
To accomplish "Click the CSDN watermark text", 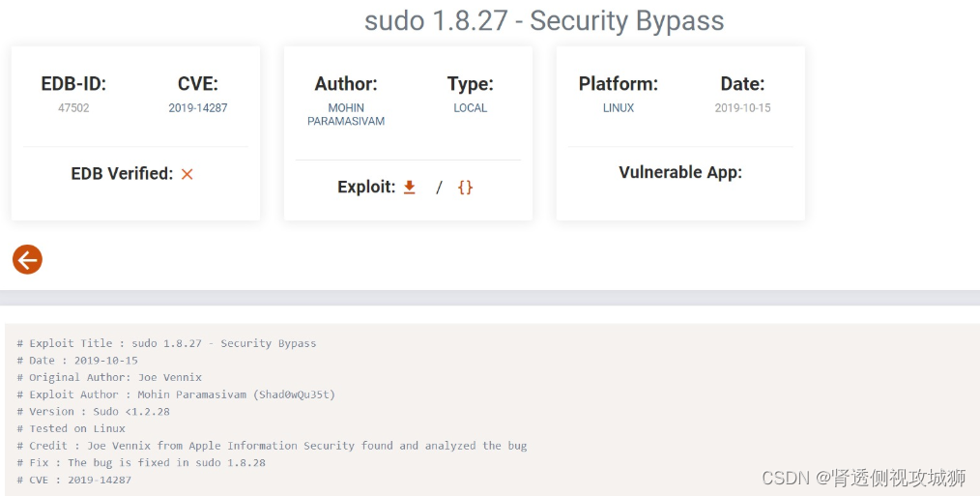I will click(863, 478).
